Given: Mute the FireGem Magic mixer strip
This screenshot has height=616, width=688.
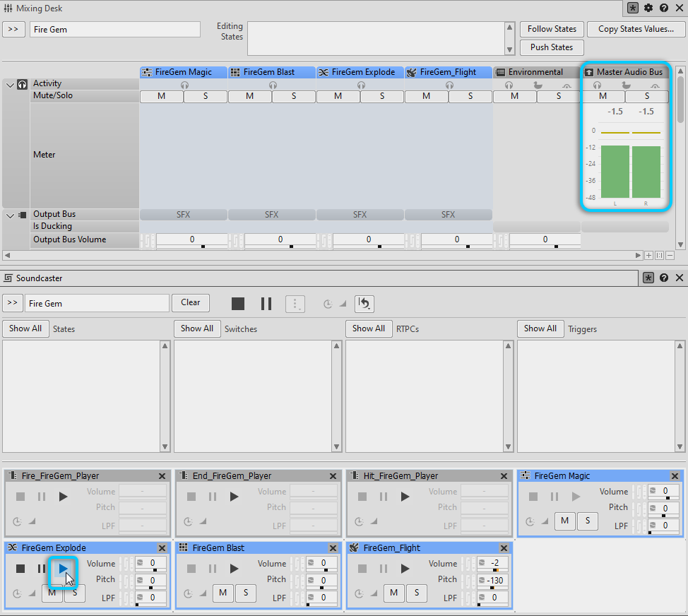Looking at the screenshot, I should [162, 97].
